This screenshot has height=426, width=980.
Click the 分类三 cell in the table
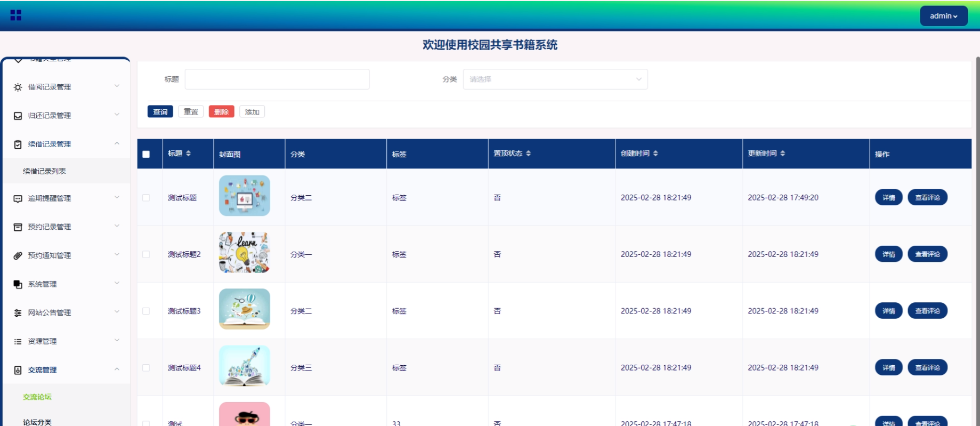pos(301,368)
